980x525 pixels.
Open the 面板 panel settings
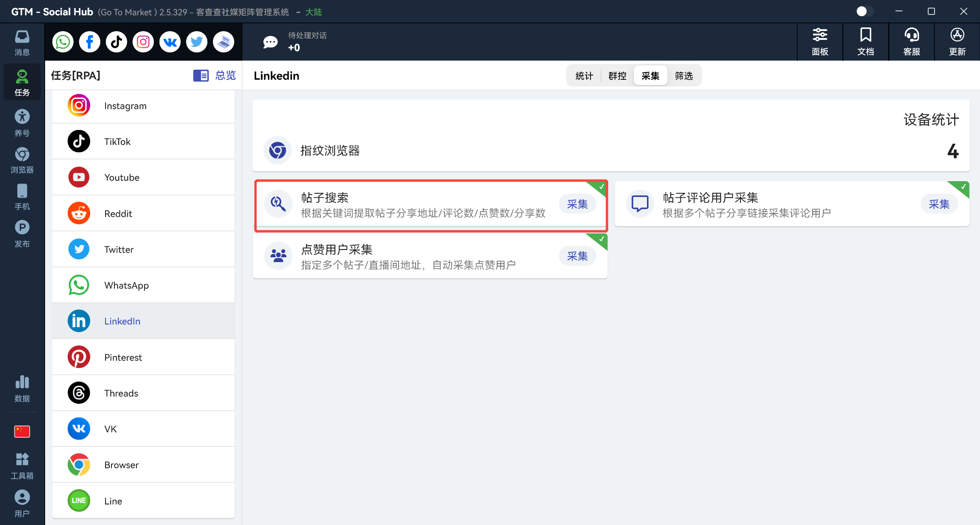click(x=820, y=42)
